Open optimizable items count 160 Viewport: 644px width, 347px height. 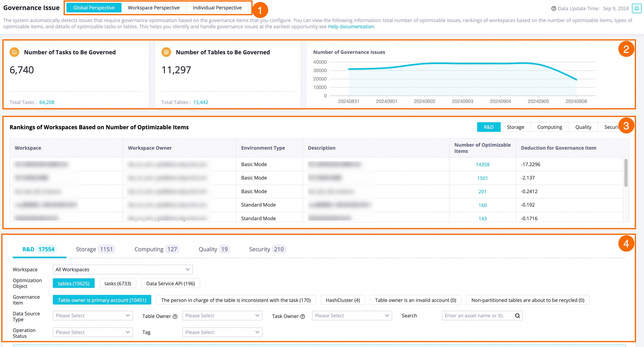pyautogui.click(x=482, y=205)
